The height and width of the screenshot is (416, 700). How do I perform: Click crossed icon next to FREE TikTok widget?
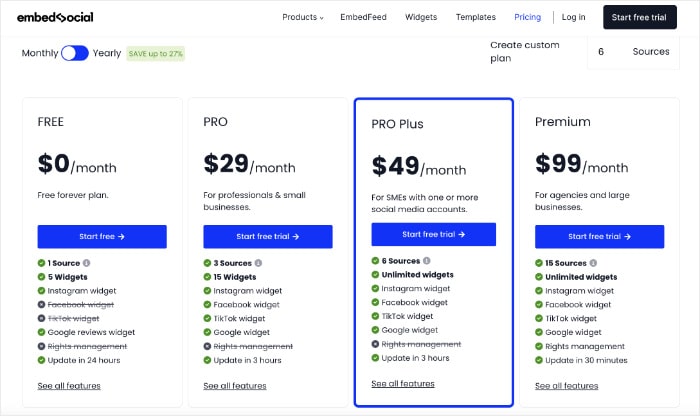[42, 318]
